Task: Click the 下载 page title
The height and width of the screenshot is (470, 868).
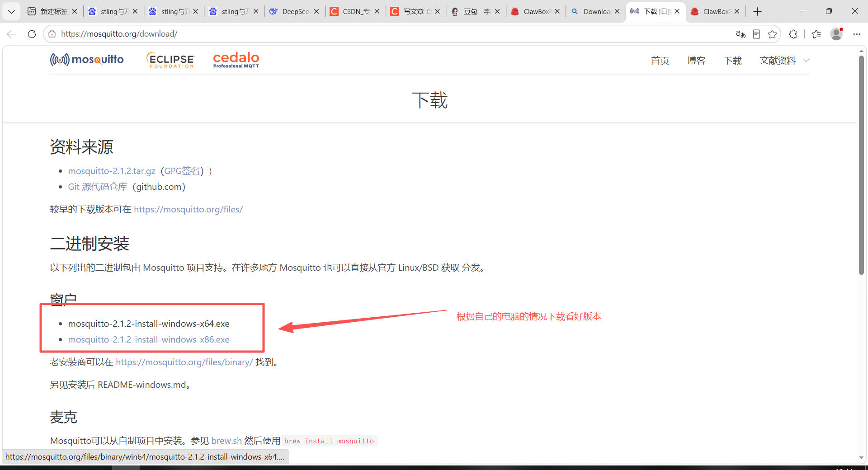Action: pyautogui.click(x=429, y=100)
